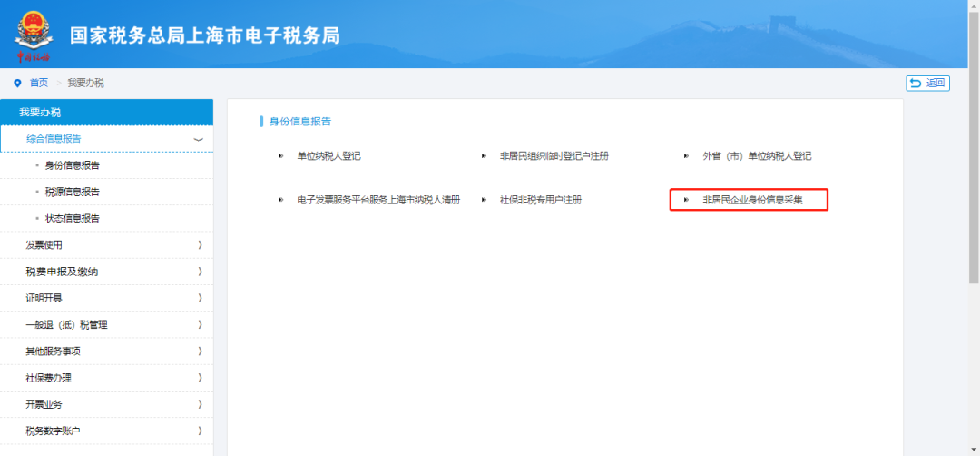Click arrow bullet before 单位纳税人登记
This screenshot has height=456, width=980.
tap(280, 156)
